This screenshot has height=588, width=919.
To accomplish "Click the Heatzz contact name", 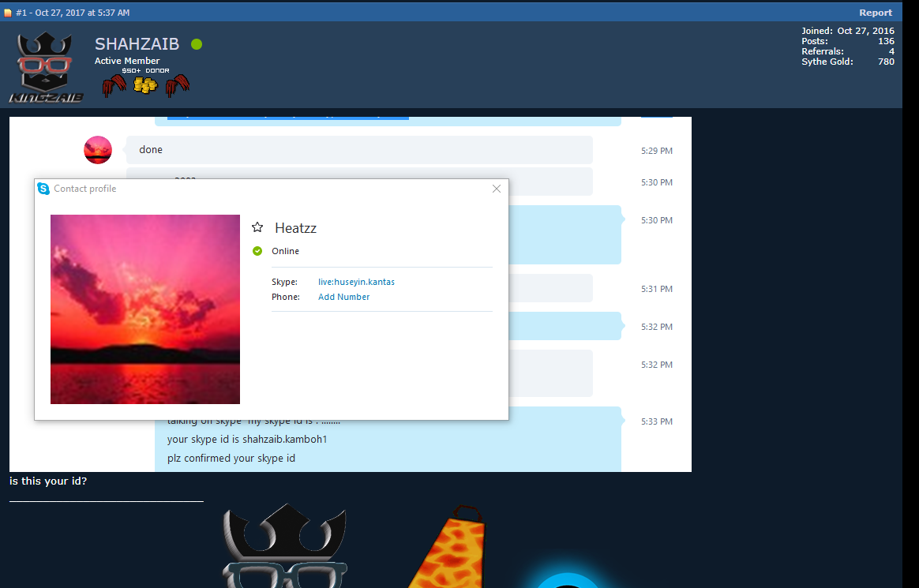I will (x=295, y=228).
